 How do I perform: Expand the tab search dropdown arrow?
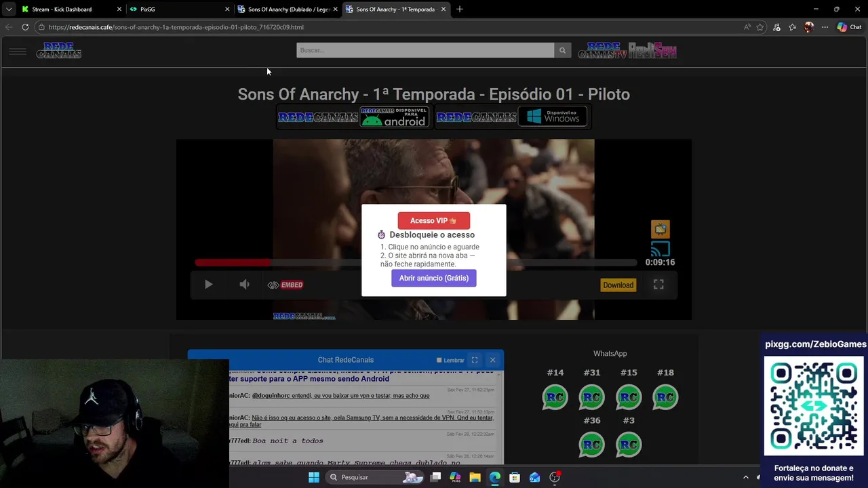pos(8,9)
